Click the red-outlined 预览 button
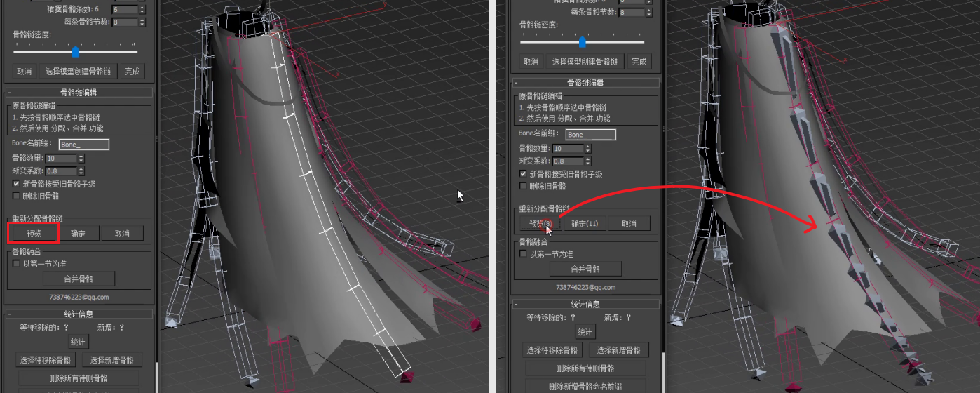Screen dimensions: 980x393 [33, 233]
